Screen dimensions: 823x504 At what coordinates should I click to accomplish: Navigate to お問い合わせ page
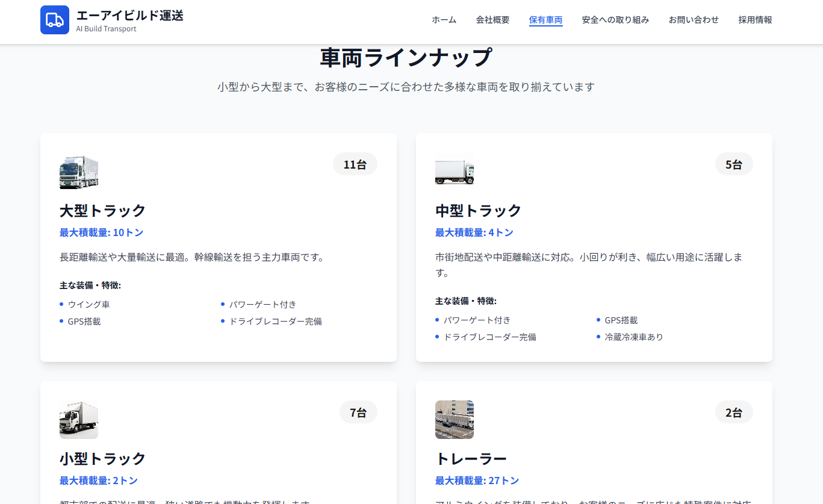click(x=694, y=20)
